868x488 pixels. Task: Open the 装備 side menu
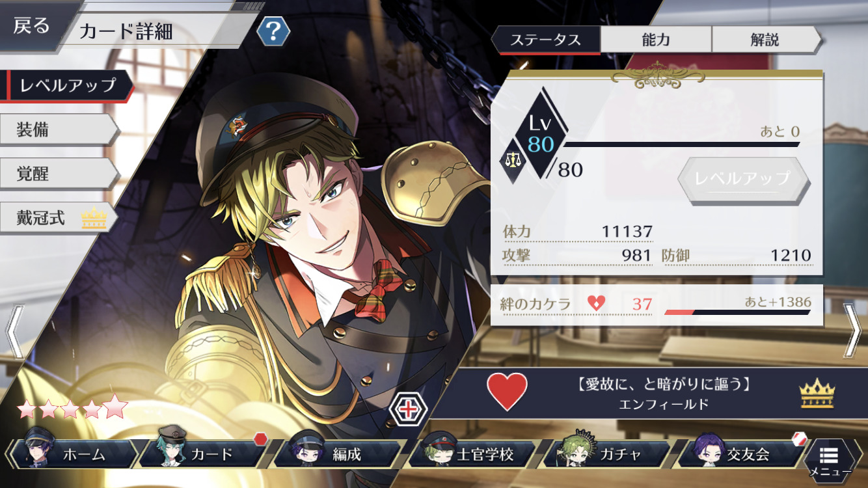[x=59, y=130]
